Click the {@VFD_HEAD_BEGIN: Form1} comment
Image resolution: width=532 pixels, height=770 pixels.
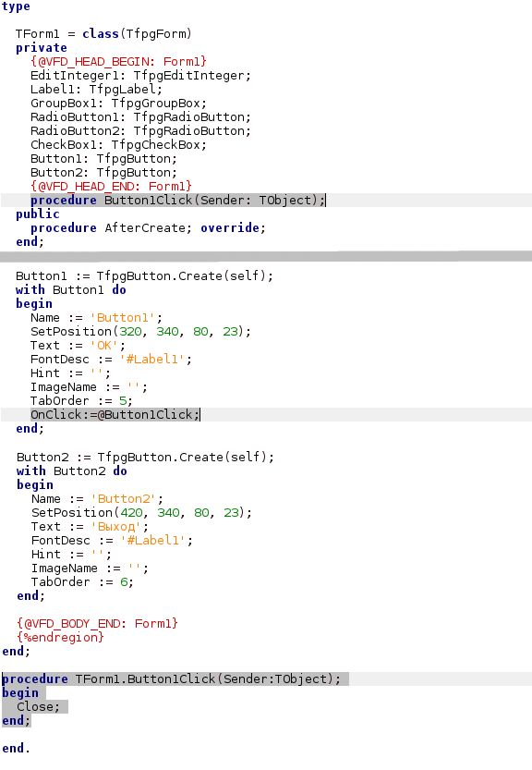coord(119,61)
